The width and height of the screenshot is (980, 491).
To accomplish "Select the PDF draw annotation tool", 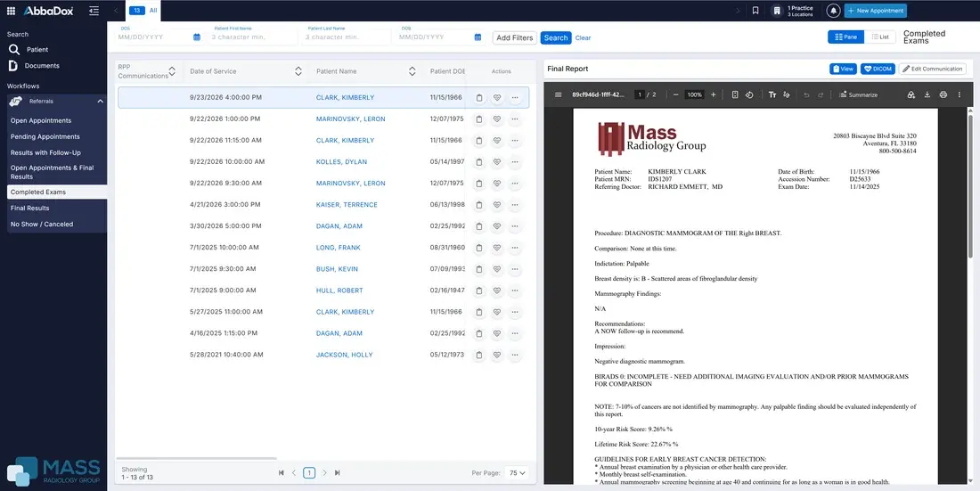I will (787, 94).
